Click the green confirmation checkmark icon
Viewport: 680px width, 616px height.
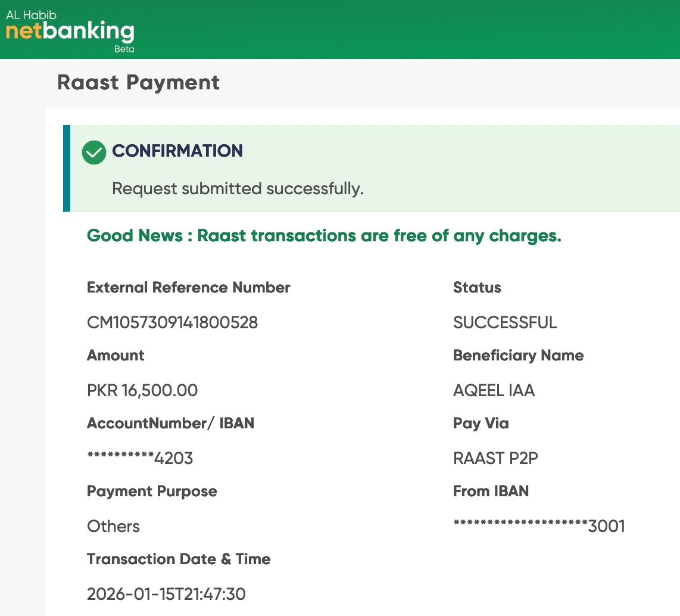coord(94,153)
